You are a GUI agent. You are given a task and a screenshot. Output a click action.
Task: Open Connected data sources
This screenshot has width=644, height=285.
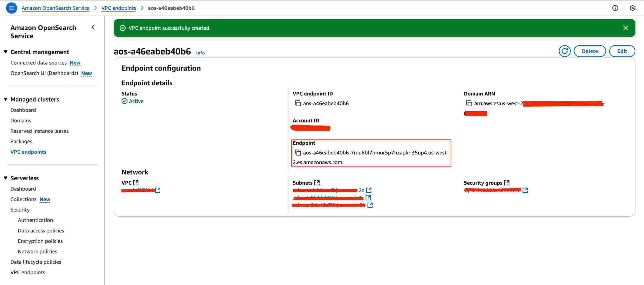(x=38, y=63)
